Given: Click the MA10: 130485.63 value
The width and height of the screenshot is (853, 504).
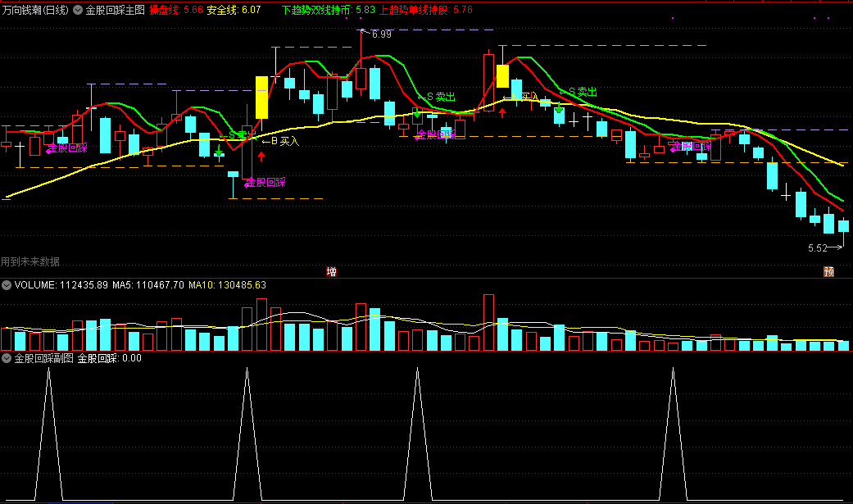Looking at the screenshot, I should [x=228, y=285].
